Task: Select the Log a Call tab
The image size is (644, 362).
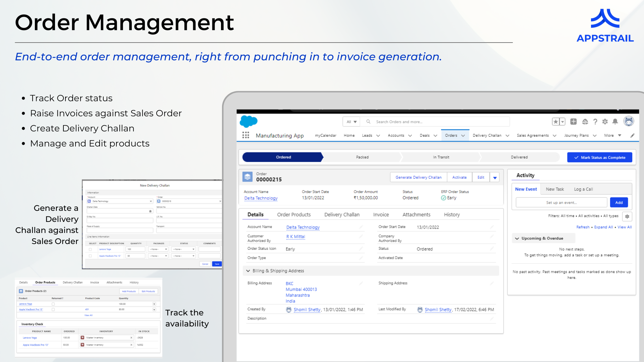Action: click(x=583, y=189)
